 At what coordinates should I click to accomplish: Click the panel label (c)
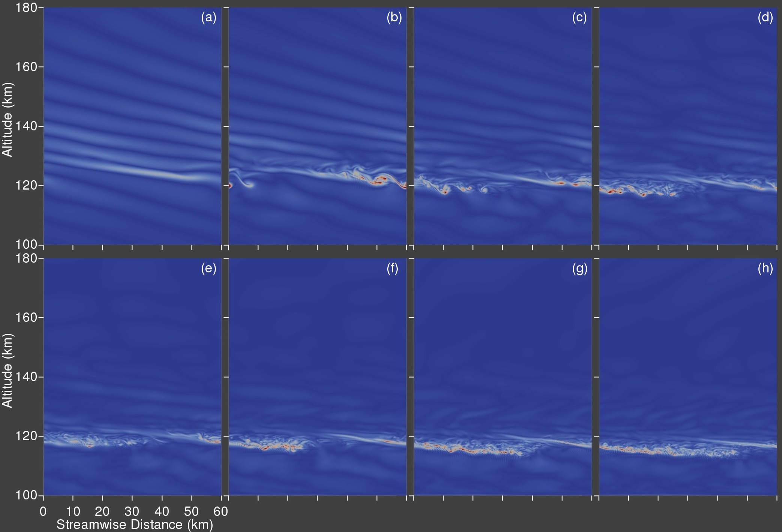click(x=579, y=18)
